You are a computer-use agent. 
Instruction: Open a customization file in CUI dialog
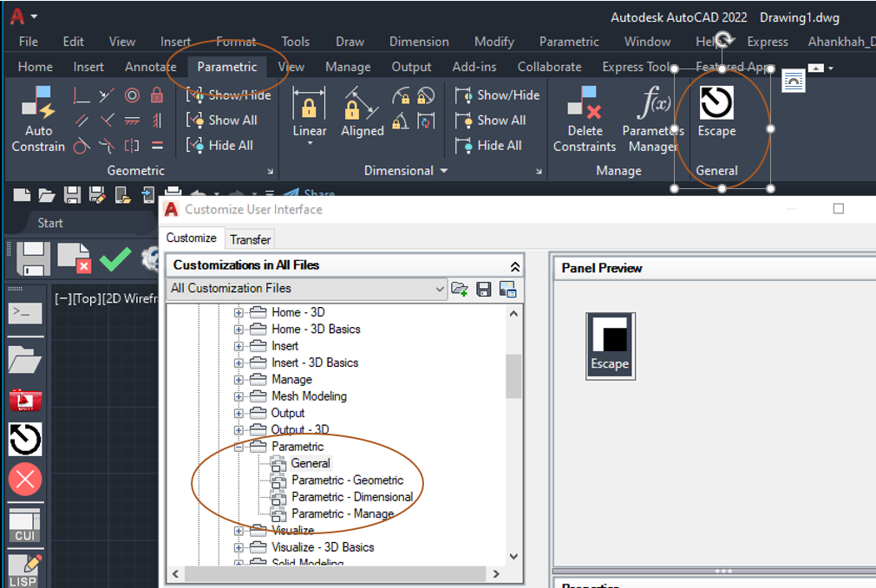[459, 289]
